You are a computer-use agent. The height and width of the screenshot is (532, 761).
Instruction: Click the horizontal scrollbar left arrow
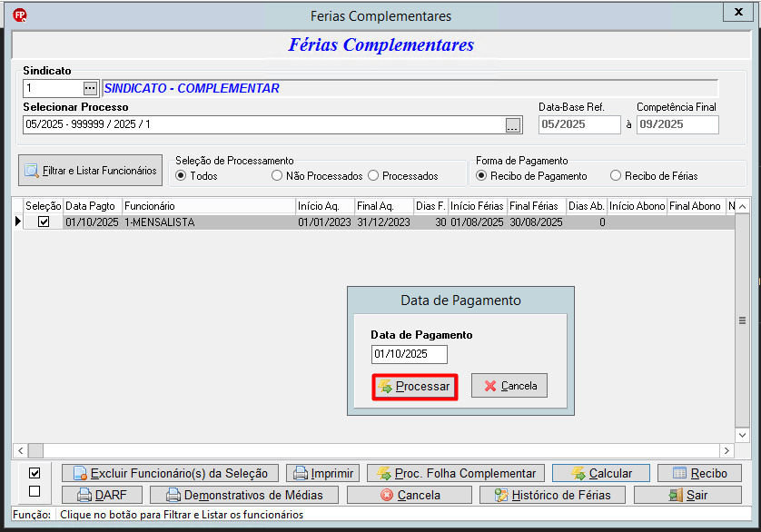pyautogui.click(x=20, y=450)
